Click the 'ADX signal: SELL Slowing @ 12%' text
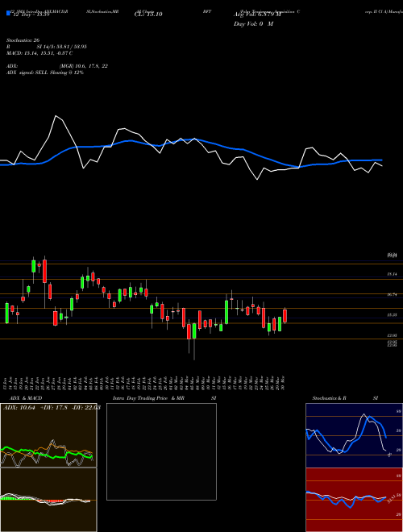 coord(45,73)
